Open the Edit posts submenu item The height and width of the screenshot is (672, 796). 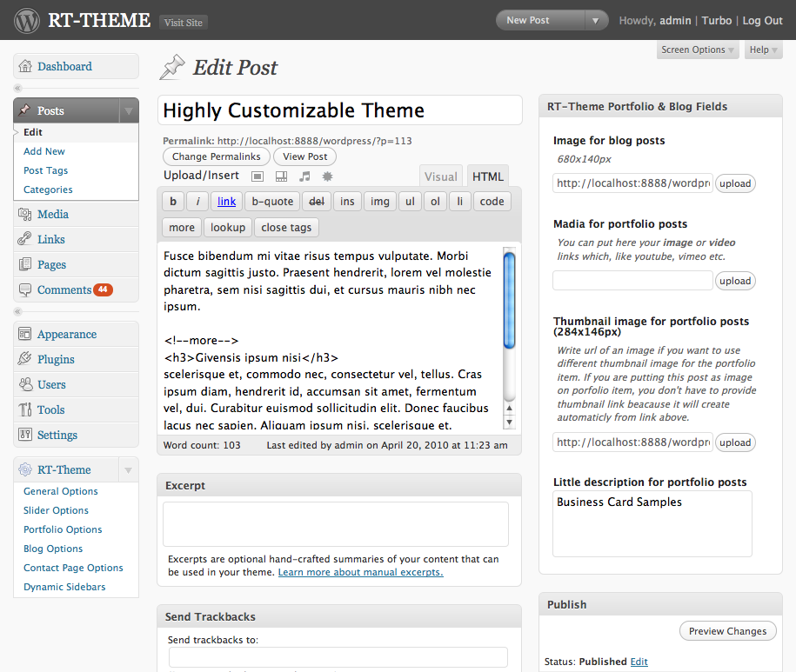[x=33, y=132]
